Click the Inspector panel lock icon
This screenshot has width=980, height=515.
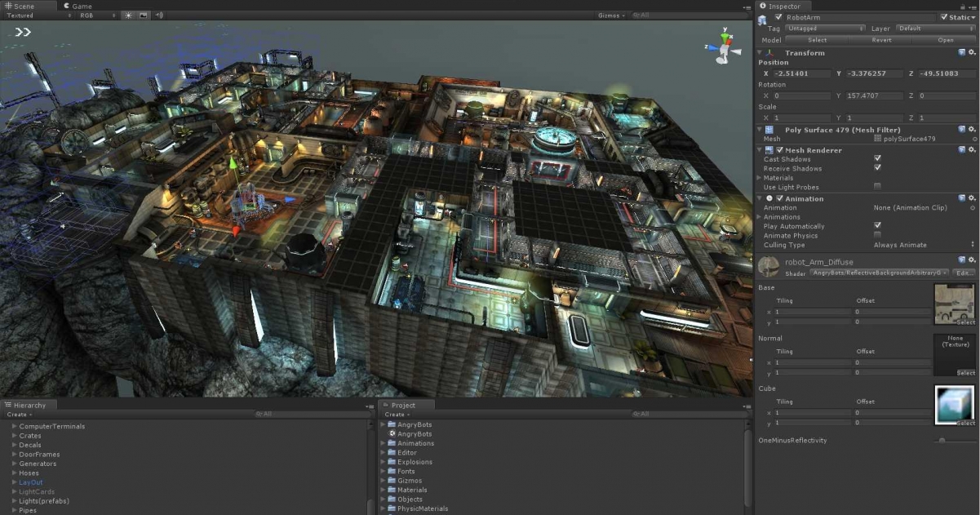pos(963,7)
